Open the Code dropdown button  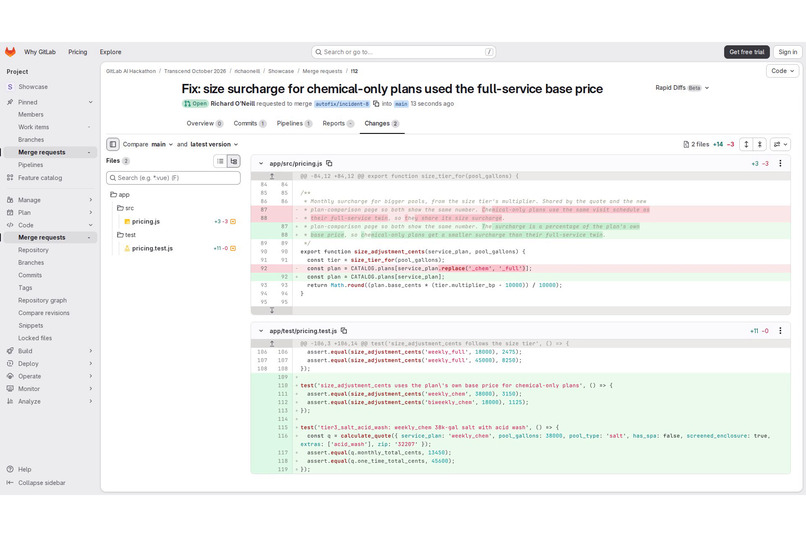coord(782,71)
